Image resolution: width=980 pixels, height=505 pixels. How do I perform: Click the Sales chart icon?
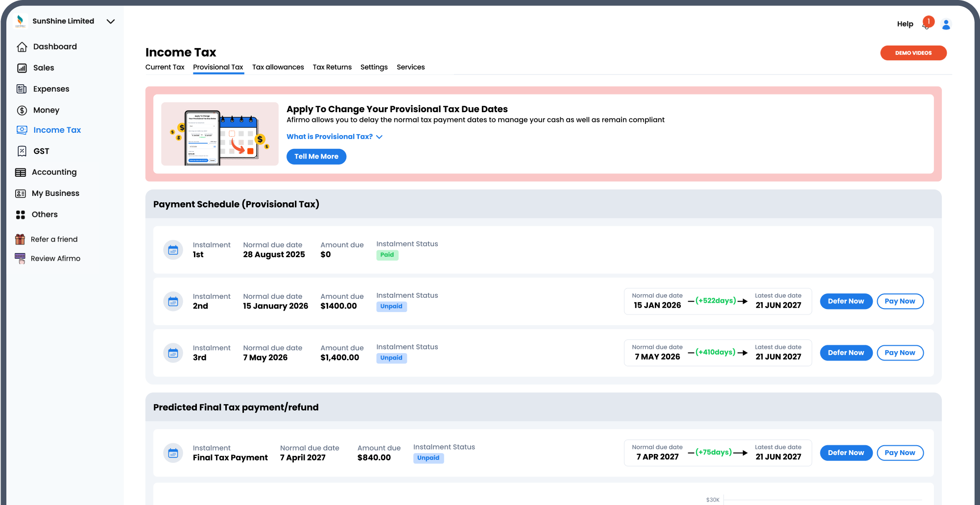[x=22, y=68]
